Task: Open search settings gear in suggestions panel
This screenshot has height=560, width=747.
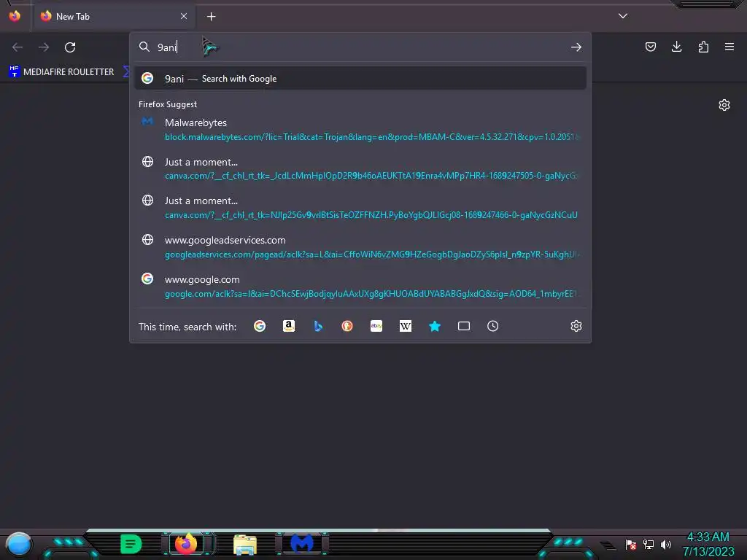Action: pyautogui.click(x=576, y=326)
